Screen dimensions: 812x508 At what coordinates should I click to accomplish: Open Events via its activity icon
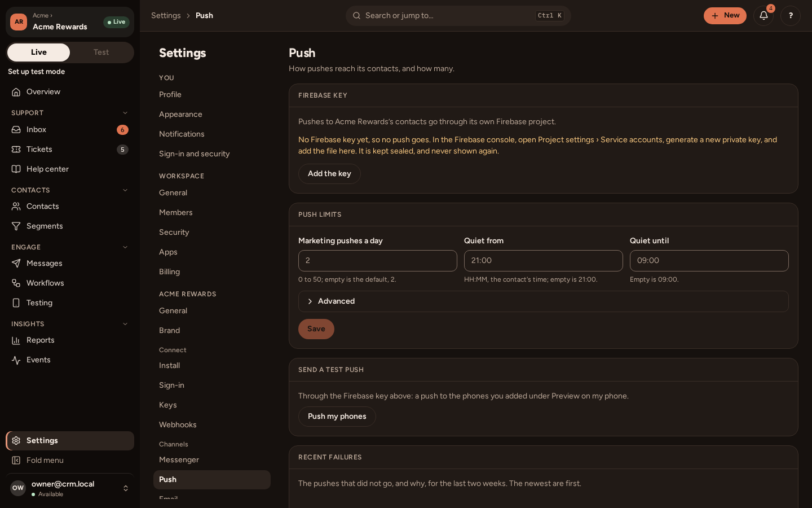coord(16,360)
